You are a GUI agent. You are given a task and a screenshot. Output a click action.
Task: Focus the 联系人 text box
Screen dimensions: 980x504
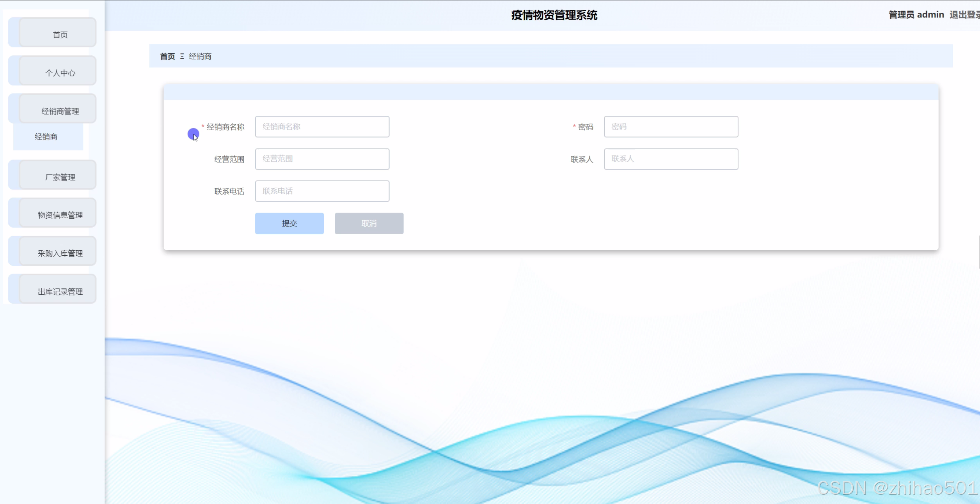tap(671, 159)
